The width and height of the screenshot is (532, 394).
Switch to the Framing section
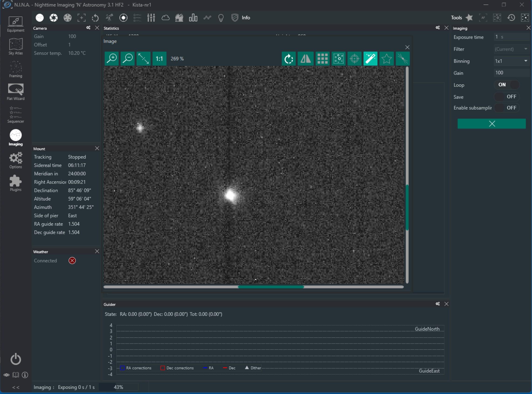pos(16,69)
